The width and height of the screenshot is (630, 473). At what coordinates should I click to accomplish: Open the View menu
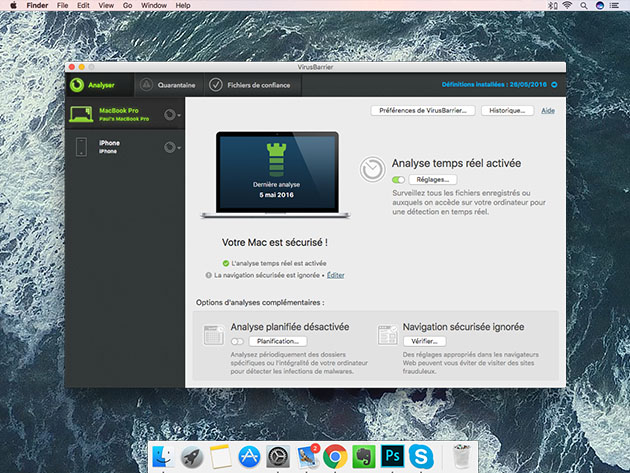click(106, 5)
